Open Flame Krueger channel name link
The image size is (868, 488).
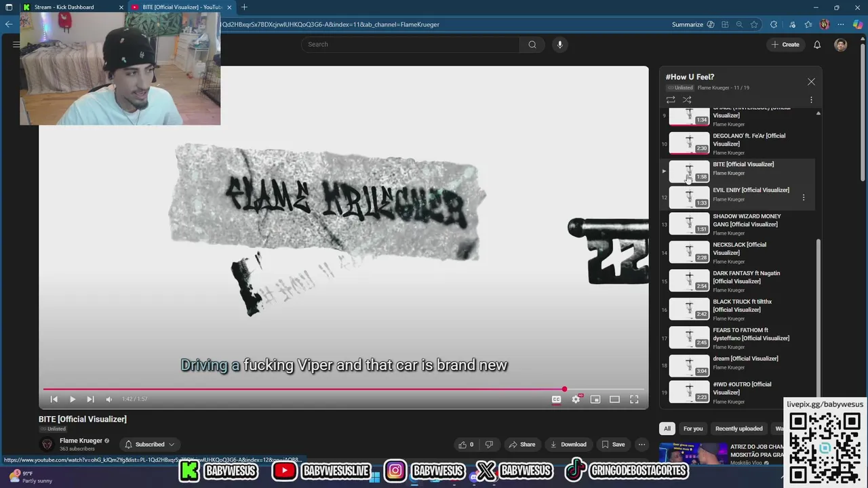click(81, 441)
